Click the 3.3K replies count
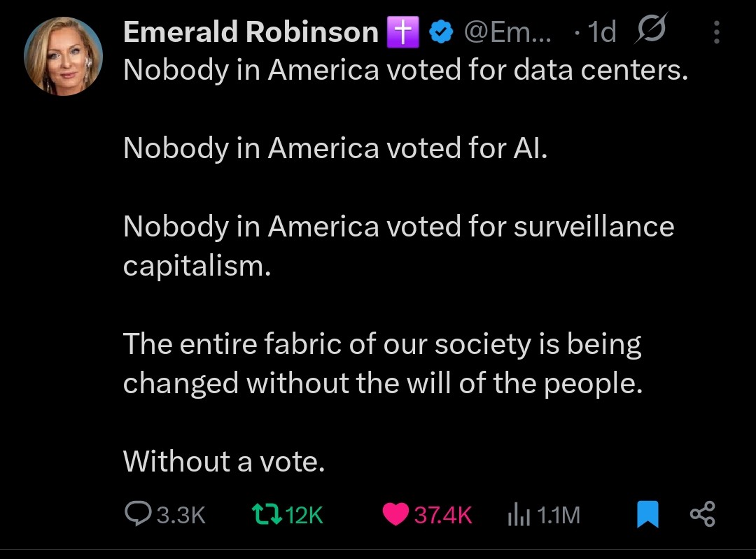The height and width of the screenshot is (559, 756). pos(181,515)
